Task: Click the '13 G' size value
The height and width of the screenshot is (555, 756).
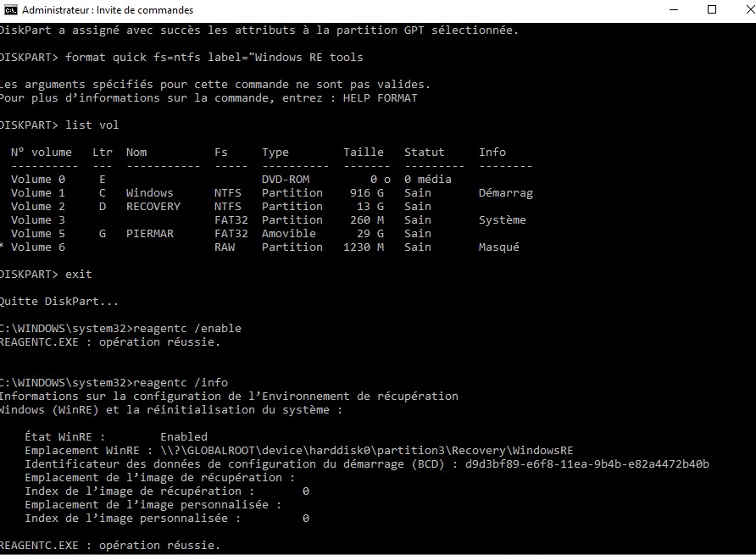Action: (x=370, y=206)
